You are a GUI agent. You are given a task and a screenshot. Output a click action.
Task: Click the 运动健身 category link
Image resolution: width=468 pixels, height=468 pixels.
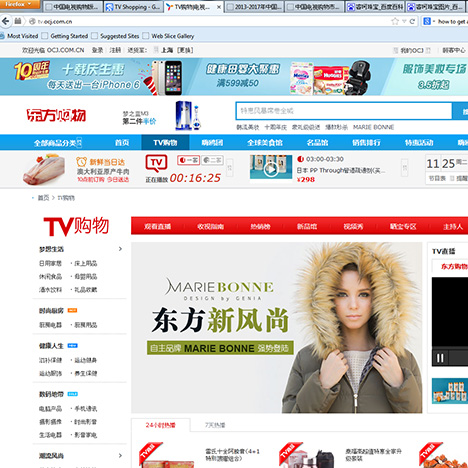(x=86, y=360)
